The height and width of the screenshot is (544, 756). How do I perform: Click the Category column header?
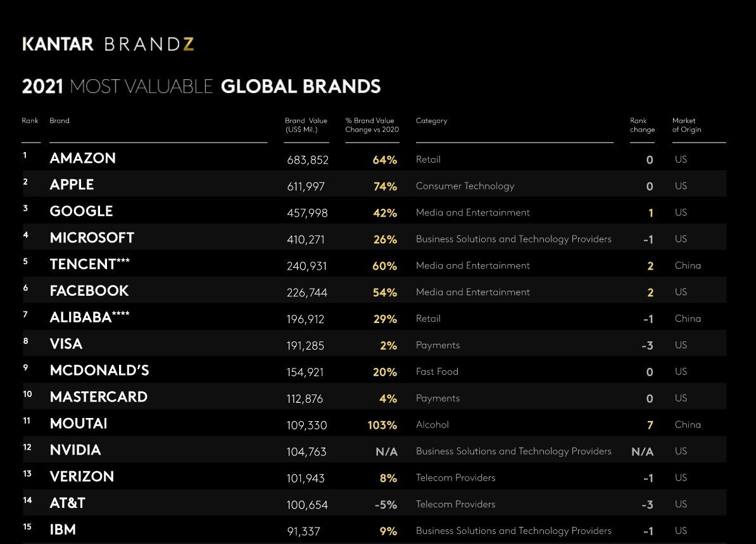431,121
